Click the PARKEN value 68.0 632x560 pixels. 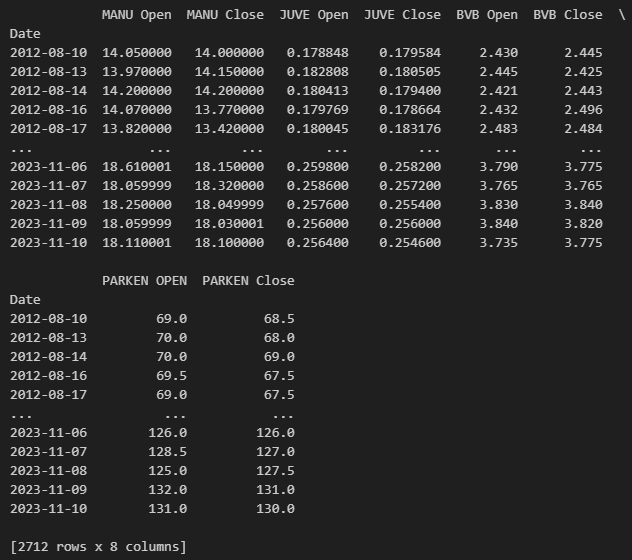pos(279,338)
